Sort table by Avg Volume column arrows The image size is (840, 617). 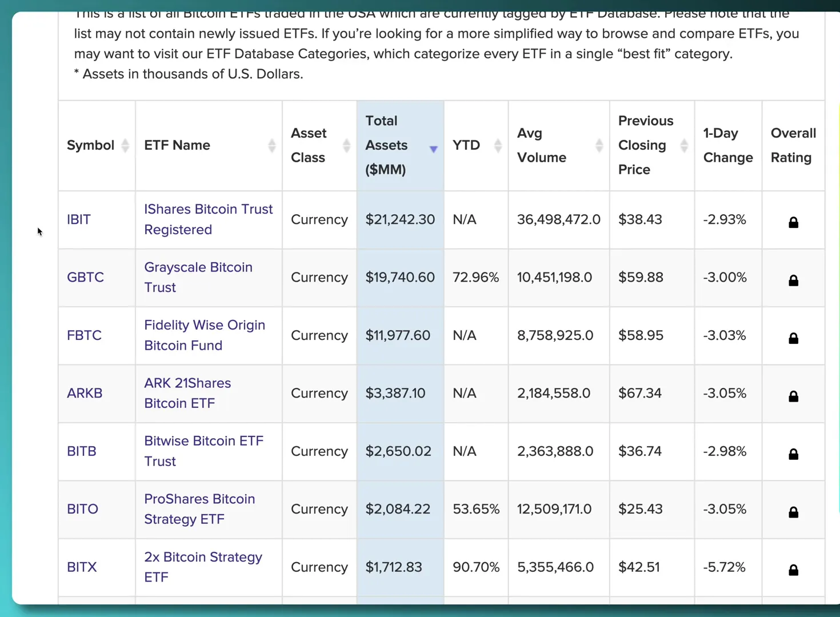599,146
